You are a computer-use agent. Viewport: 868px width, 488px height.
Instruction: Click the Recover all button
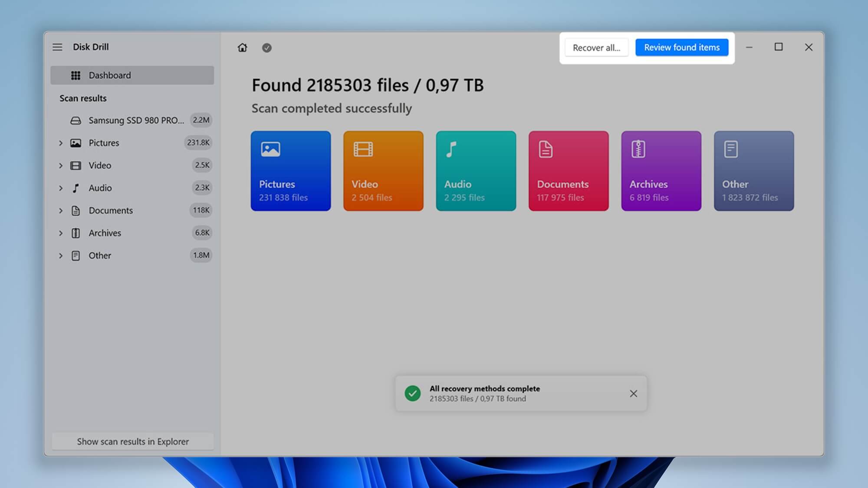pyautogui.click(x=596, y=48)
